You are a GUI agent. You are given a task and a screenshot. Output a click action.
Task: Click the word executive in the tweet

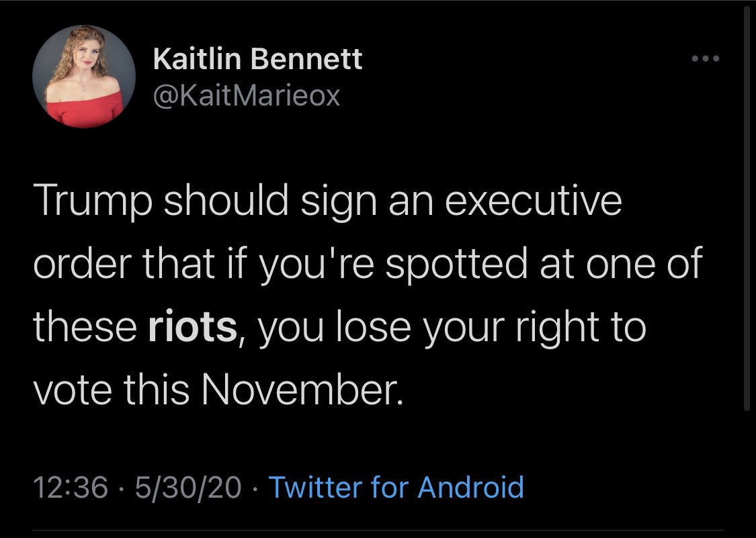tap(533, 201)
